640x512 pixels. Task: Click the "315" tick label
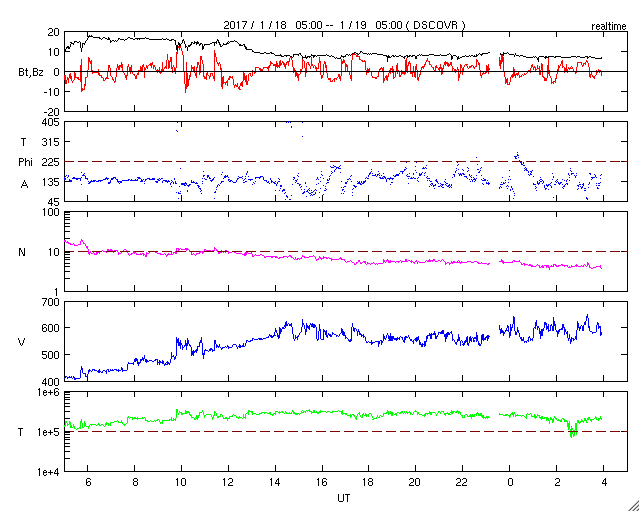pyautogui.click(x=53, y=142)
